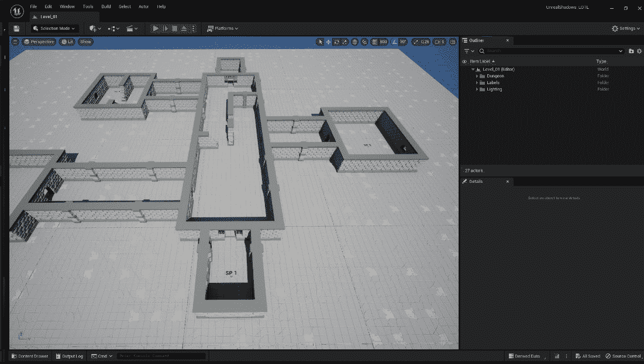This screenshot has width=644, height=364.
Task: Open the Output Log
Action: (x=70, y=356)
